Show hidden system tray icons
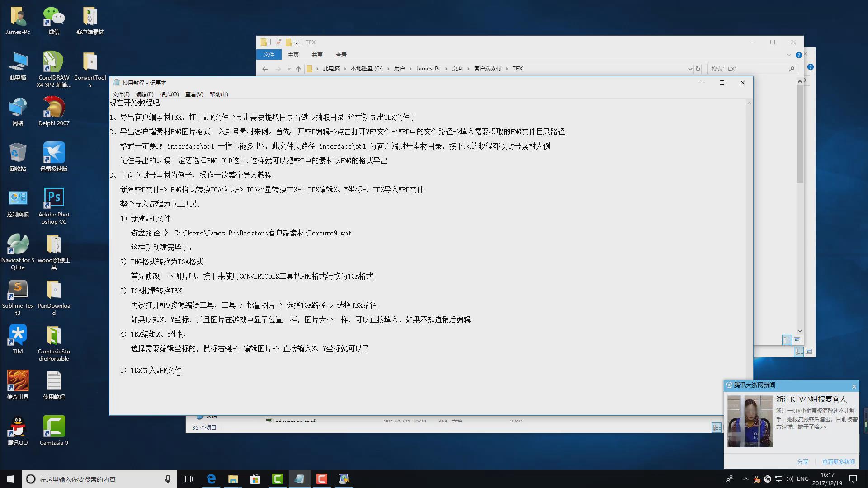868x488 pixels. [745, 479]
